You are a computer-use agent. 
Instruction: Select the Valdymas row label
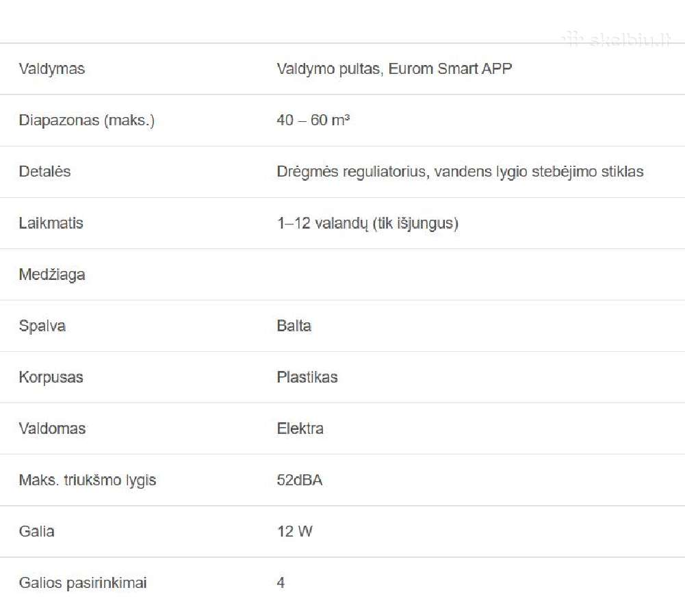51,68
